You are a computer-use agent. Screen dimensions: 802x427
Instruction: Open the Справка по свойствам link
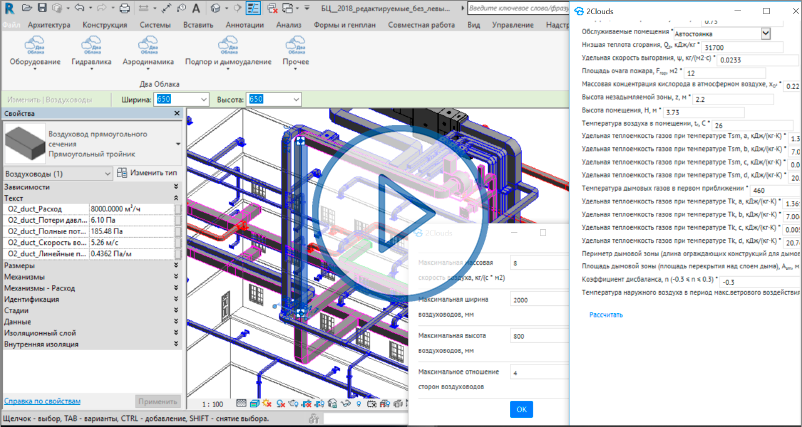click(42, 401)
